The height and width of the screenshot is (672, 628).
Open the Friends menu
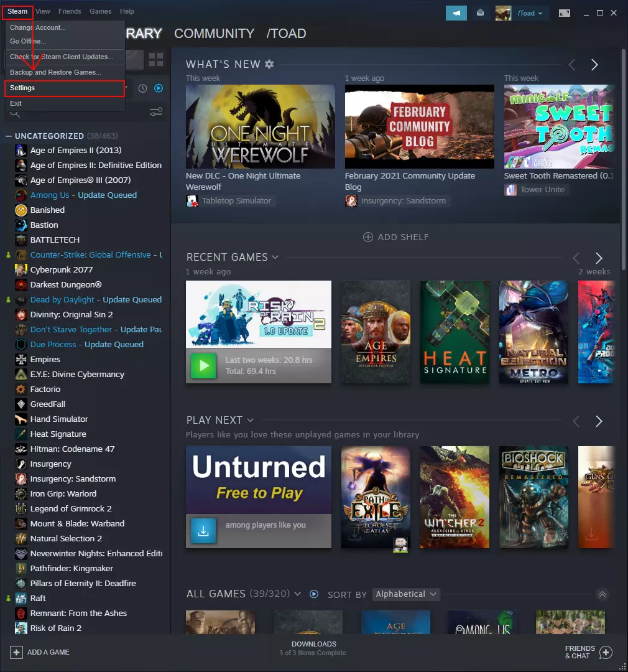70,11
